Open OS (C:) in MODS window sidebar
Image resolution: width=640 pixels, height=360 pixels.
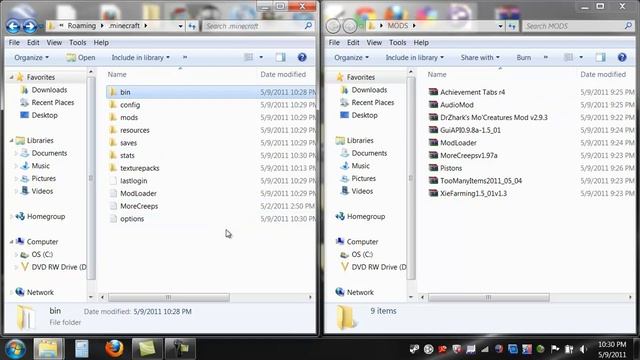tap(362, 254)
